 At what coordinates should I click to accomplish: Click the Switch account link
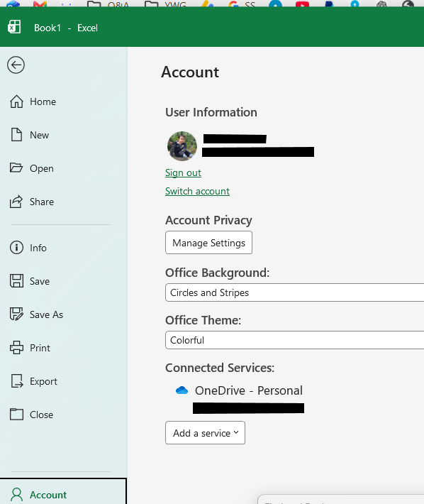pos(197,191)
